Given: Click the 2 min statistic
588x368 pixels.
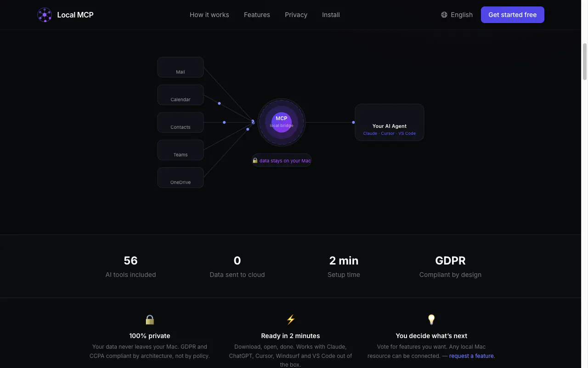Looking at the screenshot, I should pyautogui.click(x=344, y=260).
